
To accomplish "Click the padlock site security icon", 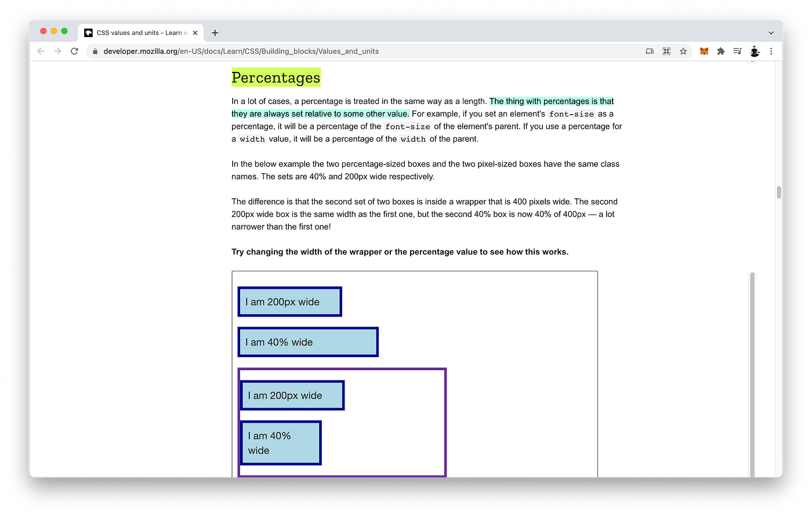I will [x=95, y=51].
